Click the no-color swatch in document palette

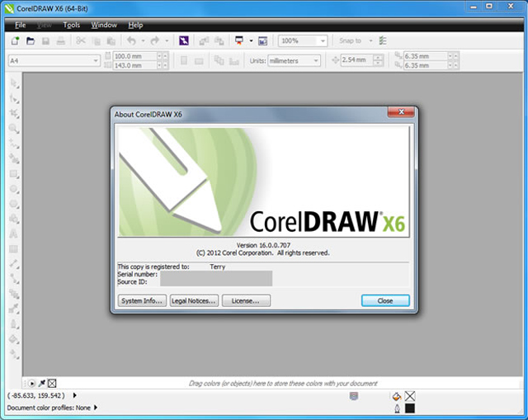point(52,384)
